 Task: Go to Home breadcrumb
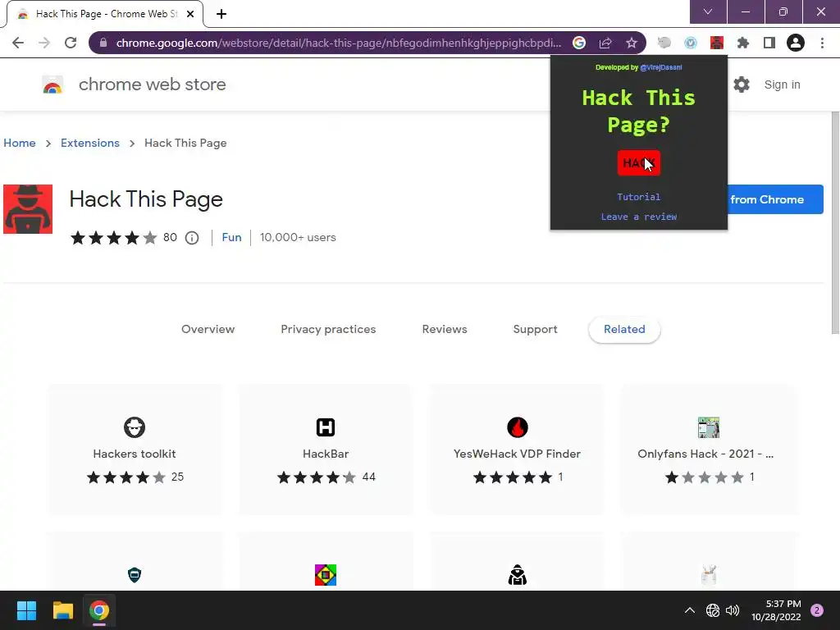tap(20, 143)
